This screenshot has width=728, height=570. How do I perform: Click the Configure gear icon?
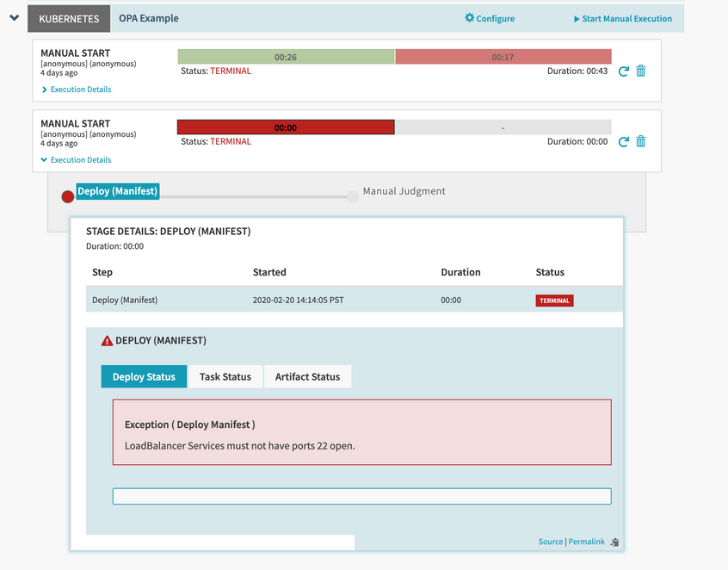tap(470, 18)
